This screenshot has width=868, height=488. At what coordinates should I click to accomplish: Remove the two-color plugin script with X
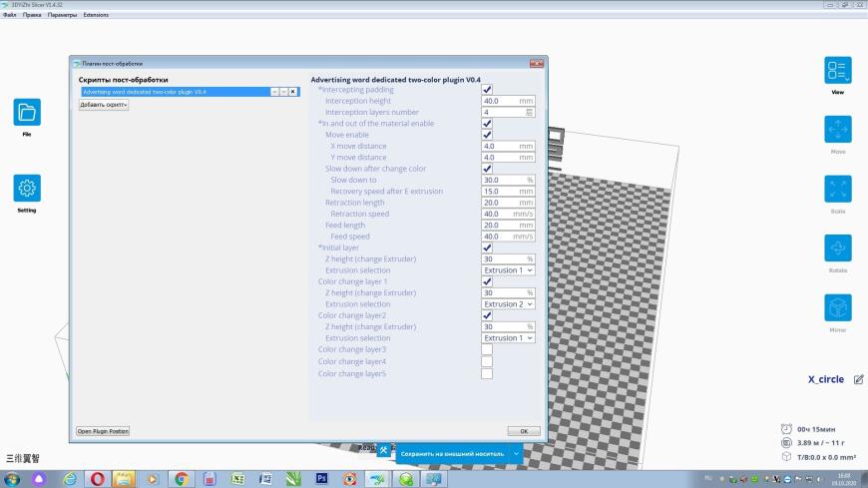(293, 92)
